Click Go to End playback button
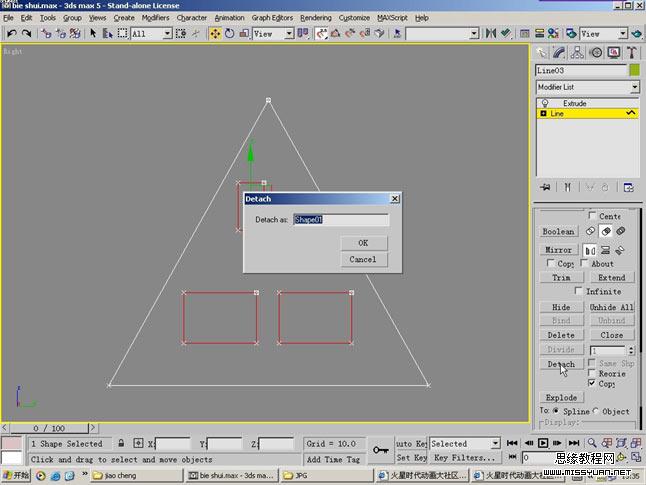The width and height of the screenshot is (646, 485). [574, 443]
